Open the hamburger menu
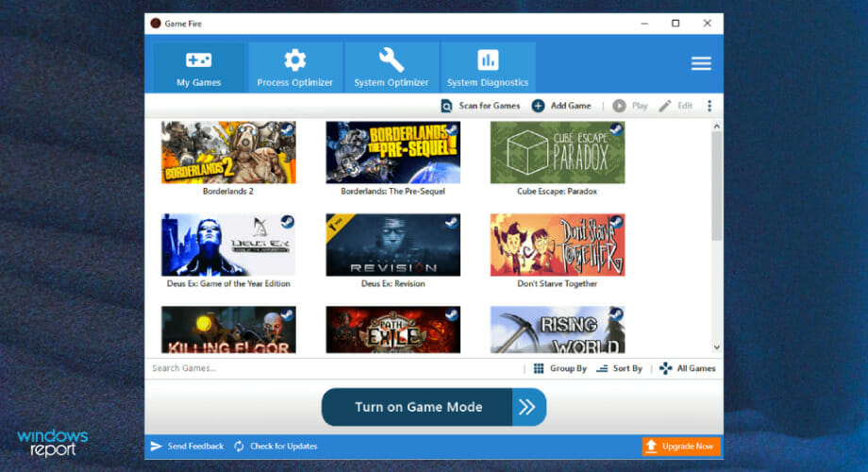 (701, 63)
